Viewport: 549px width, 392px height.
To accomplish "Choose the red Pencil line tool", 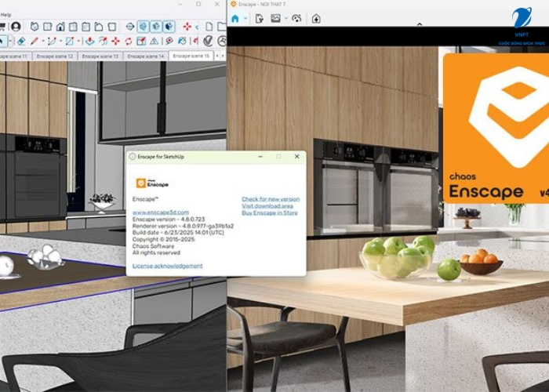I will click(x=35, y=41).
